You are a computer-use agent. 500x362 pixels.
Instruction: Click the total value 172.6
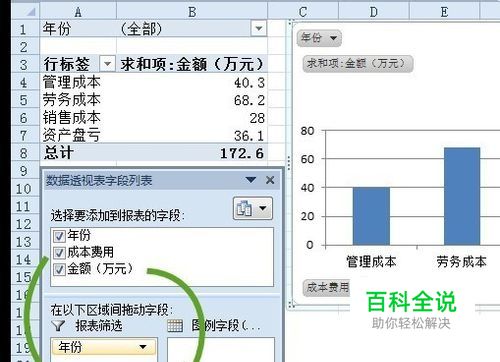coord(192,153)
